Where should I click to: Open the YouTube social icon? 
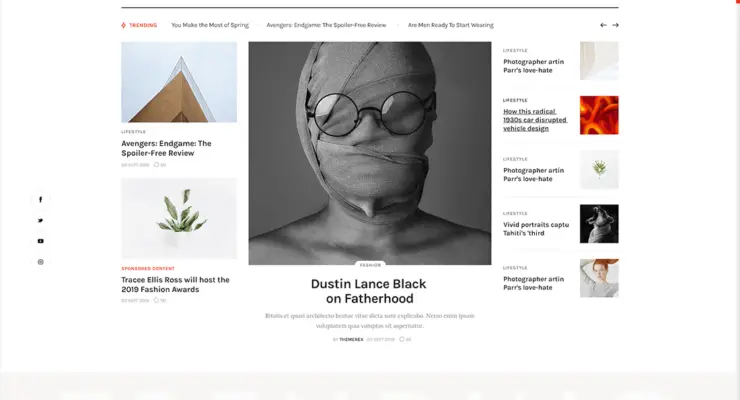[x=41, y=241]
